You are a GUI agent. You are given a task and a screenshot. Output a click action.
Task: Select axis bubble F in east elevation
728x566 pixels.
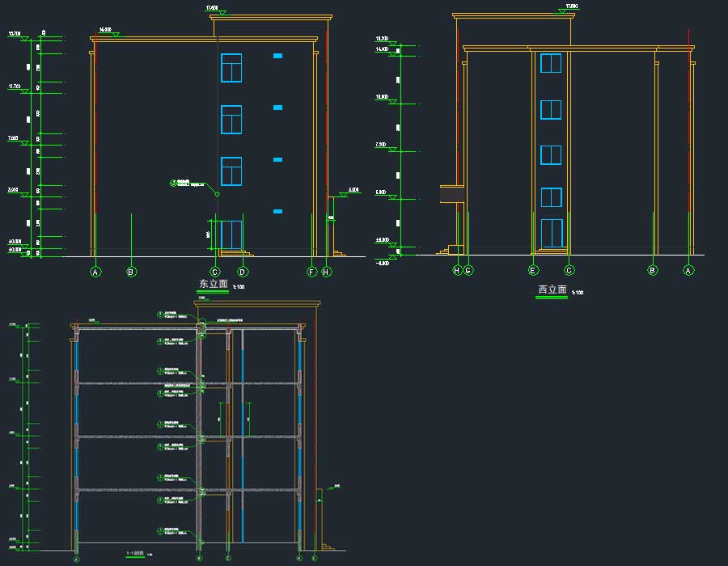click(x=311, y=272)
